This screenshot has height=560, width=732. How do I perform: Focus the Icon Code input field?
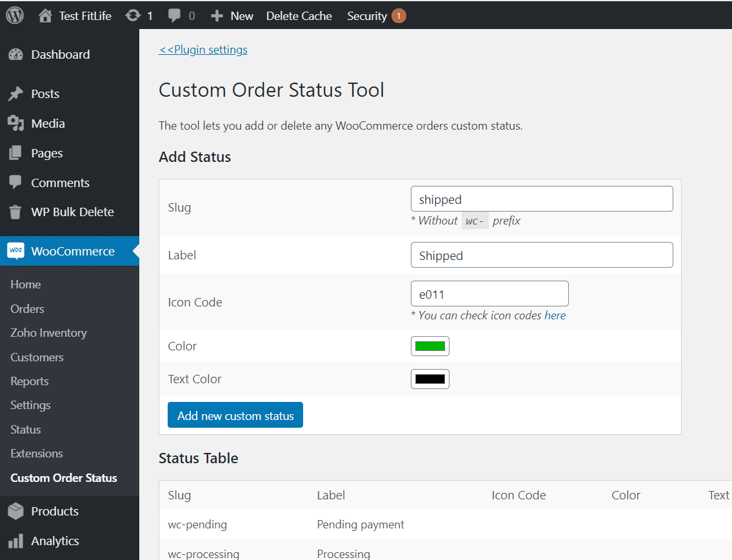490,294
